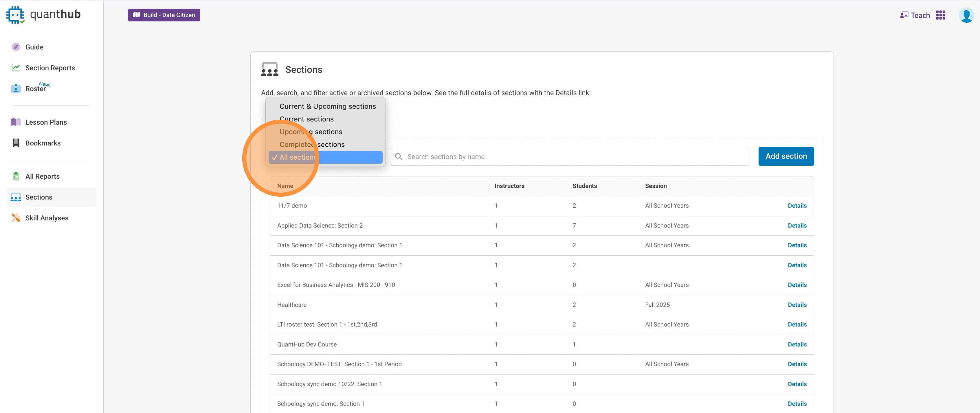Click Section Reports chart icon
Screen dimensions: 980x413
(x=16, y=68)
